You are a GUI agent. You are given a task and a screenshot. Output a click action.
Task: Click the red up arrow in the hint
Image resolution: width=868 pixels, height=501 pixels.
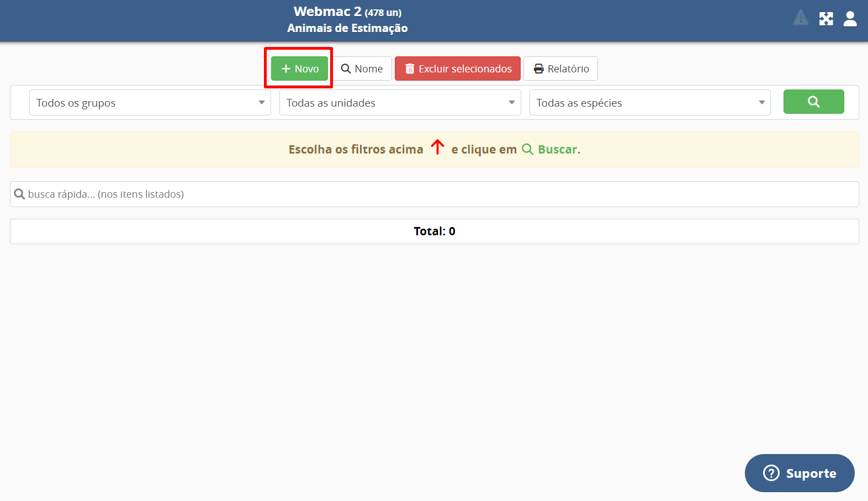pos(437,147)
